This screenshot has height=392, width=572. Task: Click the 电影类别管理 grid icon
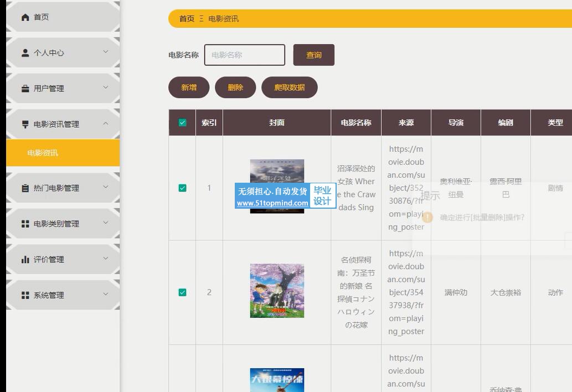pyautogui.click(x=25, y=224)
